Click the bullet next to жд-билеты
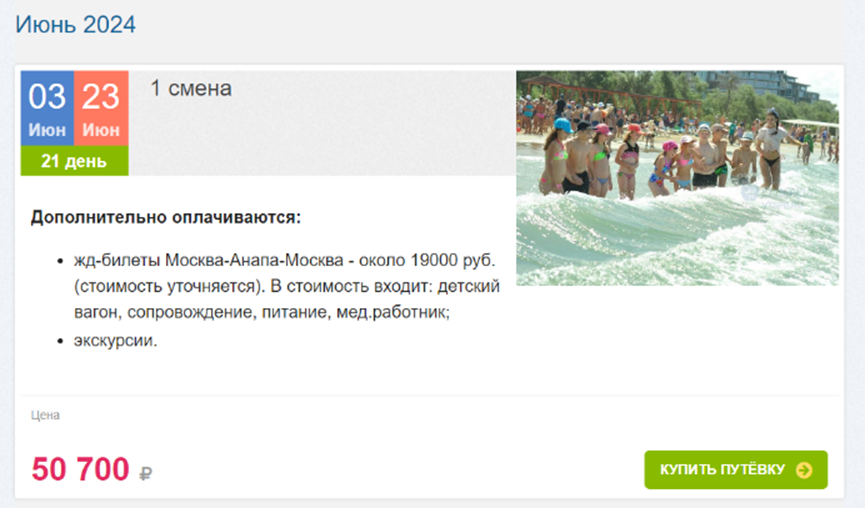This screenshot has height=508, width=865. (60, 261)
